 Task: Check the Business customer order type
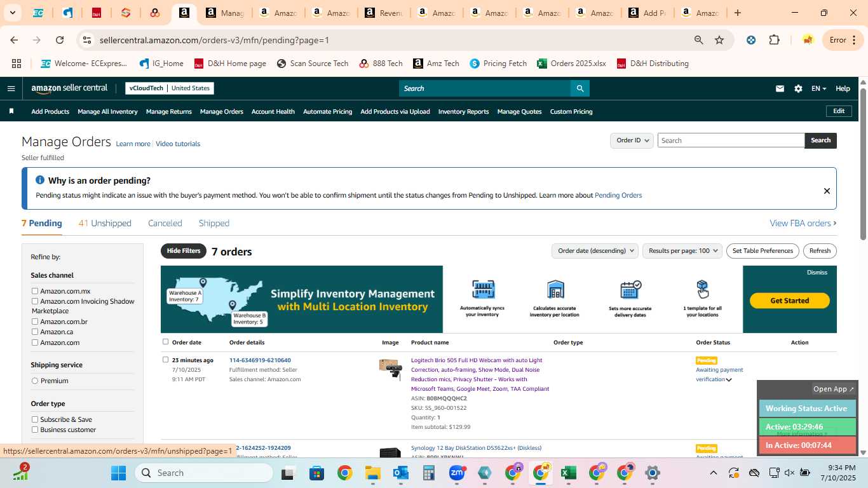35,430
